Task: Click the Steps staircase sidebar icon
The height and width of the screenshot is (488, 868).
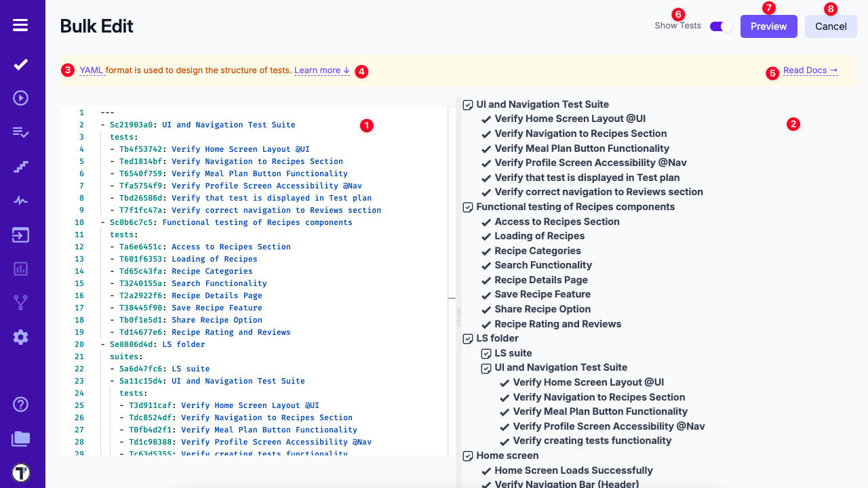Action: coord(20,167)
